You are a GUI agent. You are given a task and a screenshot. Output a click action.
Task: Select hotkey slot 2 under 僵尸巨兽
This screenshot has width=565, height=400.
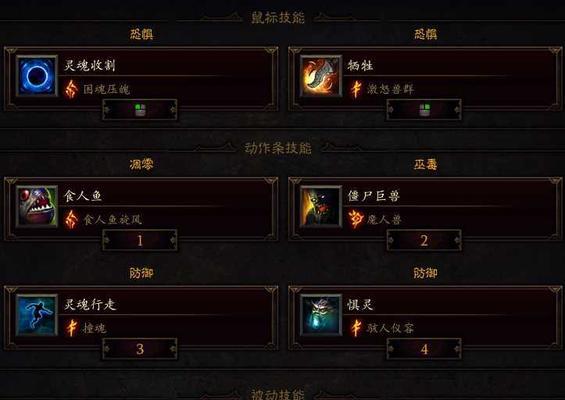[424, 240]
